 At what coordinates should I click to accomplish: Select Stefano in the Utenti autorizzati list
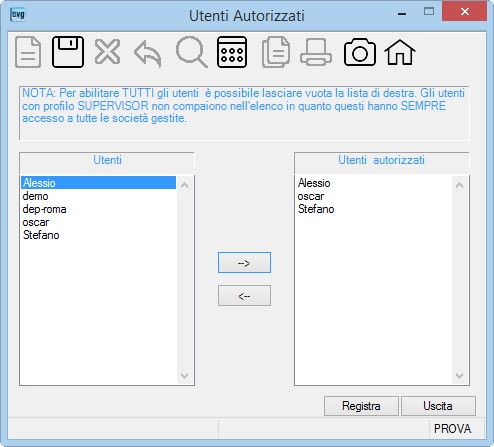(x=316, y=209)
